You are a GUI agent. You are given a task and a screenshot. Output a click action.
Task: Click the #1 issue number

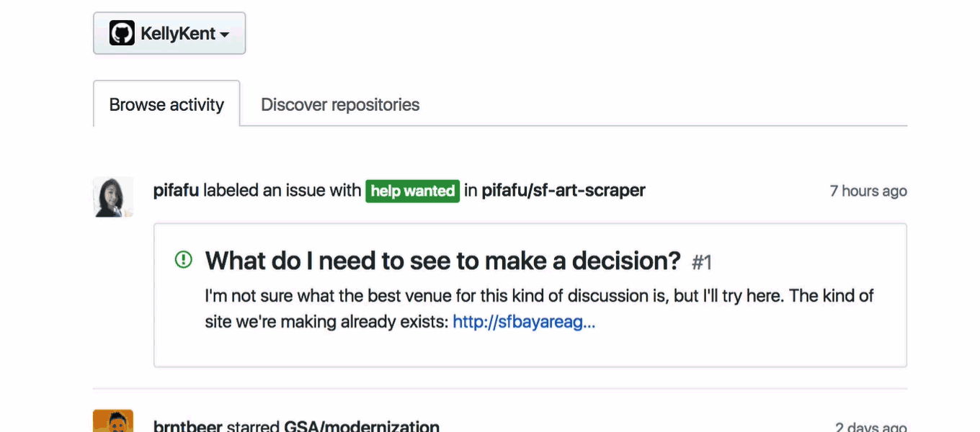(702, 262)
